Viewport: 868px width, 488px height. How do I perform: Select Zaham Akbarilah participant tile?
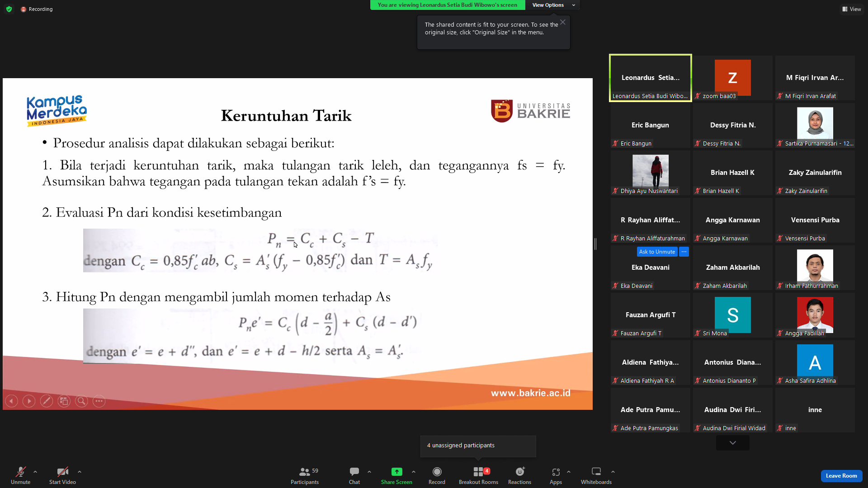point(733,268)
